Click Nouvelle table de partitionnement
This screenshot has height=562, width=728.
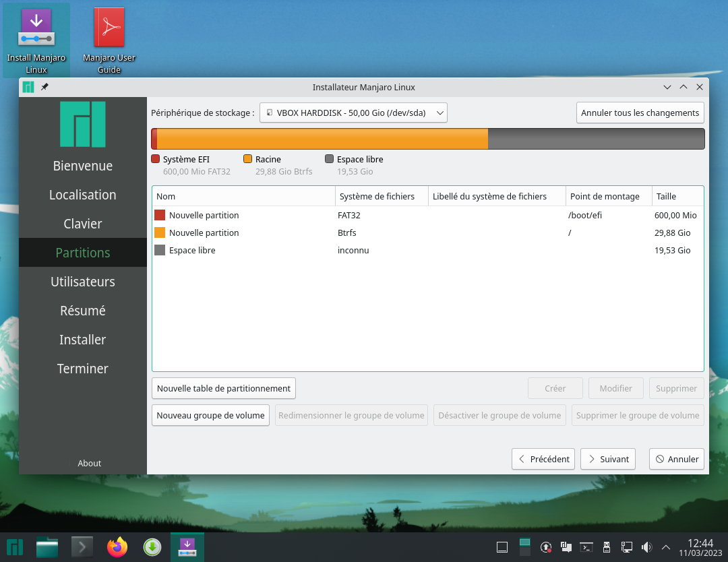(223, 388)
